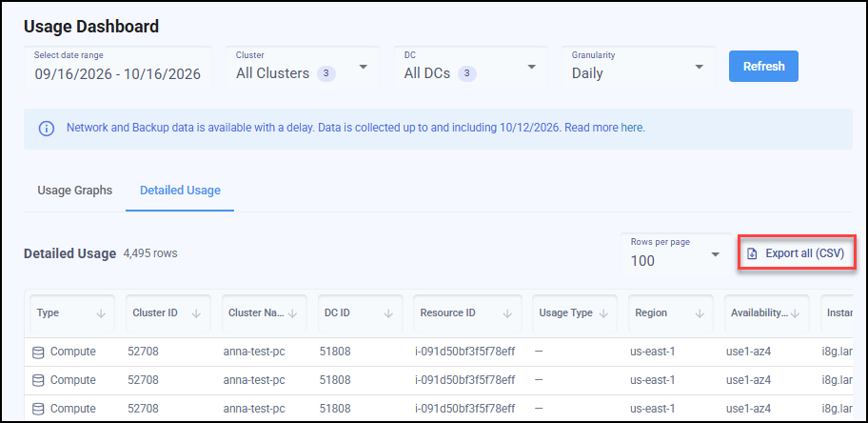Click the 4,495 rows count text
This screenshot has width=868, height=423.
150,254
